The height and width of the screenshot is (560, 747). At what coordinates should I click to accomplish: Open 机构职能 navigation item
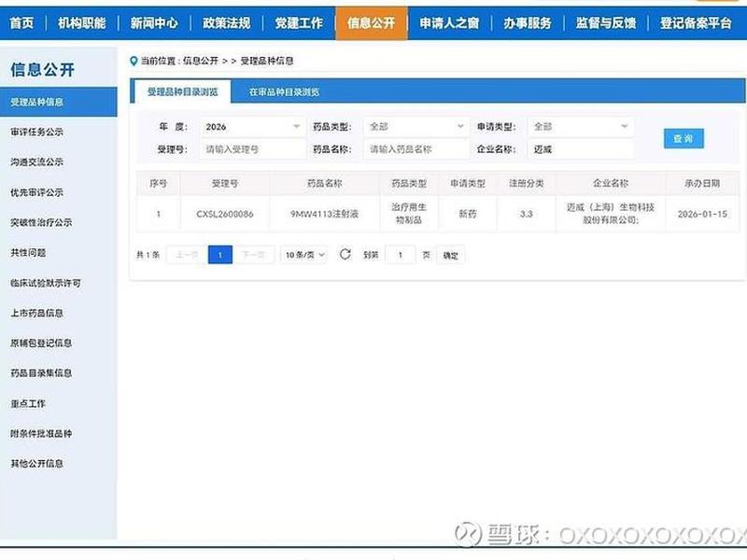point(82,22)
